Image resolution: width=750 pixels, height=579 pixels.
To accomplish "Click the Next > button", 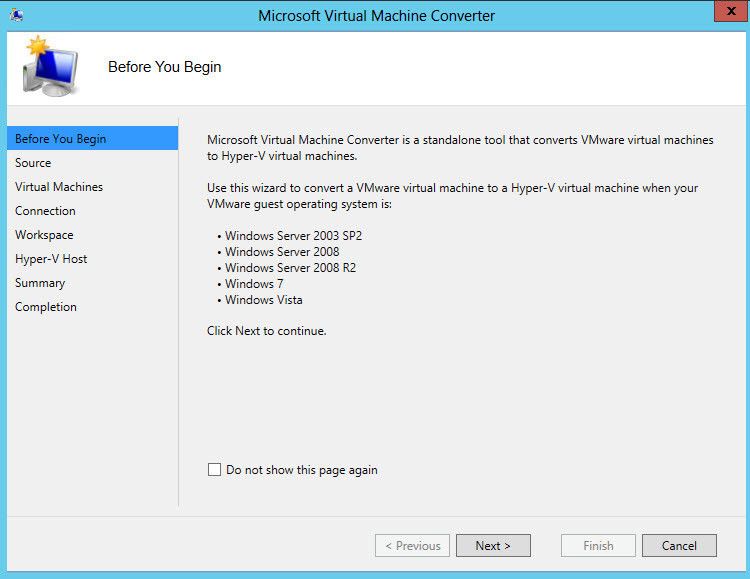I will [493, 546].
